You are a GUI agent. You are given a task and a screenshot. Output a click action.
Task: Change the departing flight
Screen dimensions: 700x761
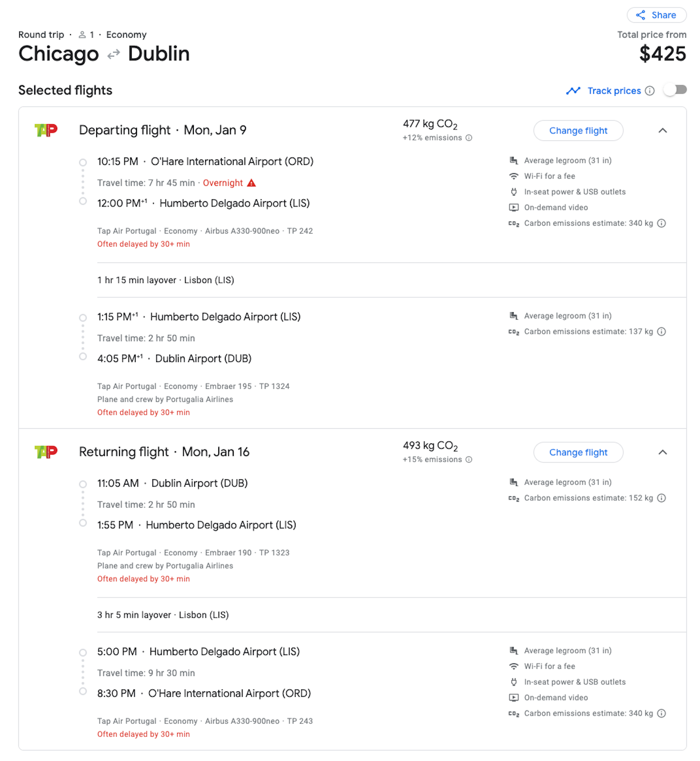(x=578, y=130)
